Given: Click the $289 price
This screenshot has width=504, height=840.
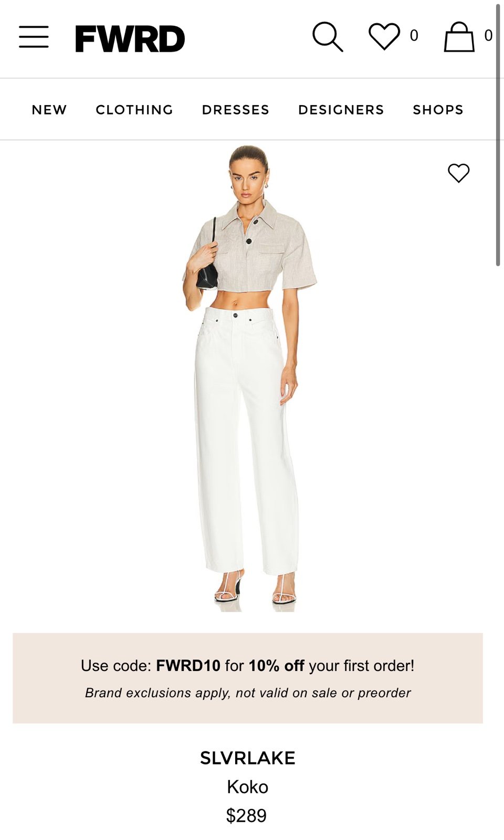Looking at the screenshot, I should click(246, 815).
